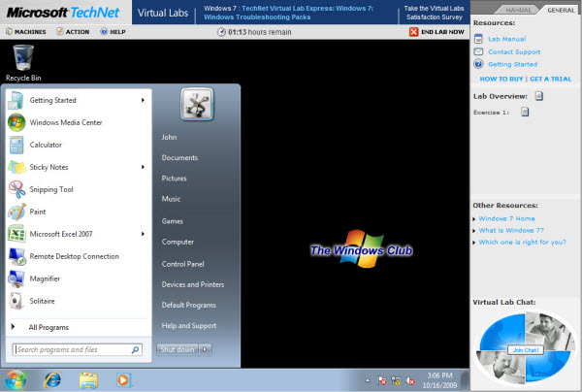This screenshot has width=582, height=392.
Task: Expand Getting Started submenu arrow
Action: tap(143, 100)
